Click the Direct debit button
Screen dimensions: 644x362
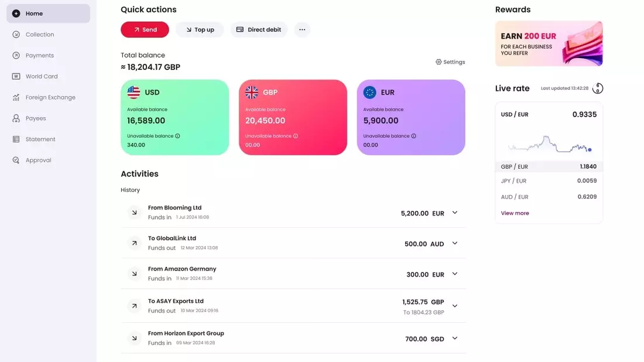coord(259,30)
